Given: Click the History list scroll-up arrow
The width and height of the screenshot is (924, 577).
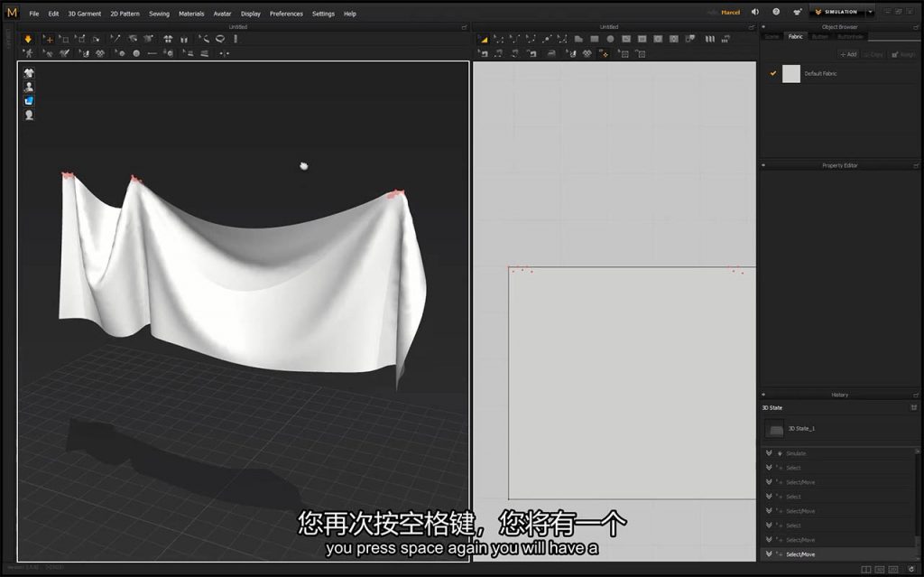Looking at the screenshot, I should pos(917,451).
